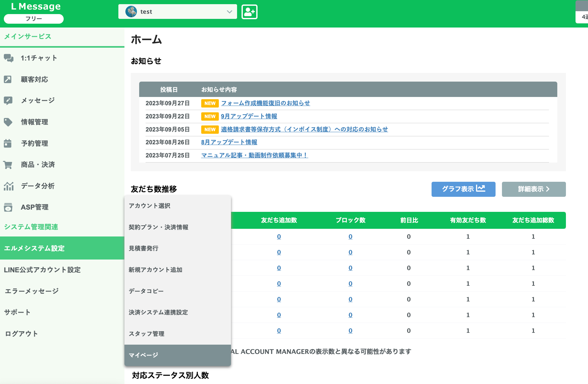Click the ASP管理 icon
The height and width of the screenshot is (384, 588).
click(8, 207)
